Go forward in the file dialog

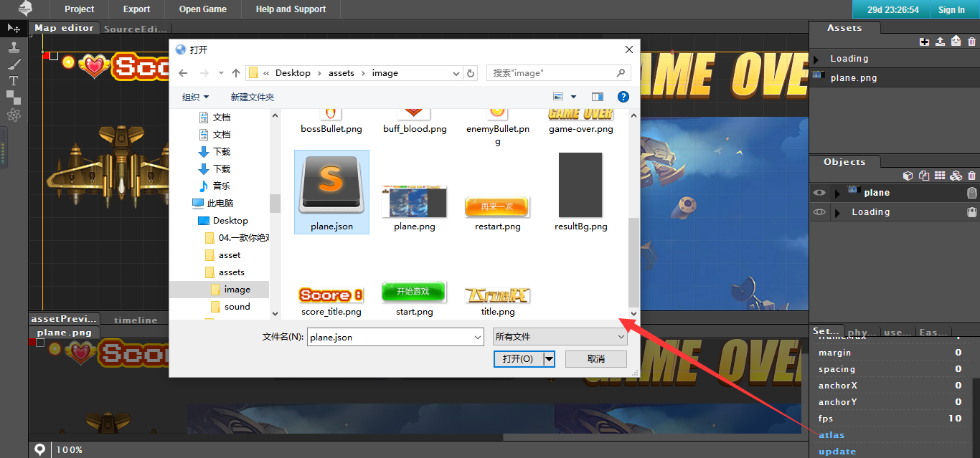(x=204, y=73)
